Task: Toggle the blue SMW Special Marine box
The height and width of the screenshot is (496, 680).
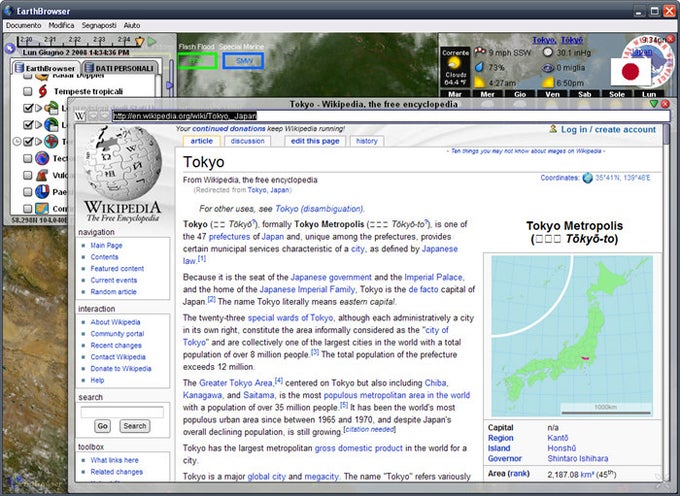Action: (243, 61)
